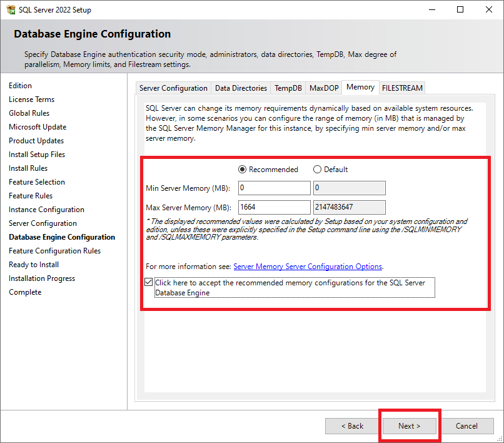Cancel the SQL Server setup

point(466,426)
